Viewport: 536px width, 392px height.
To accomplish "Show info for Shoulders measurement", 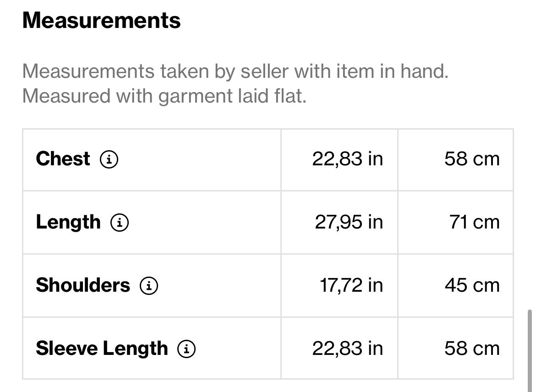I will coord(149,286).
